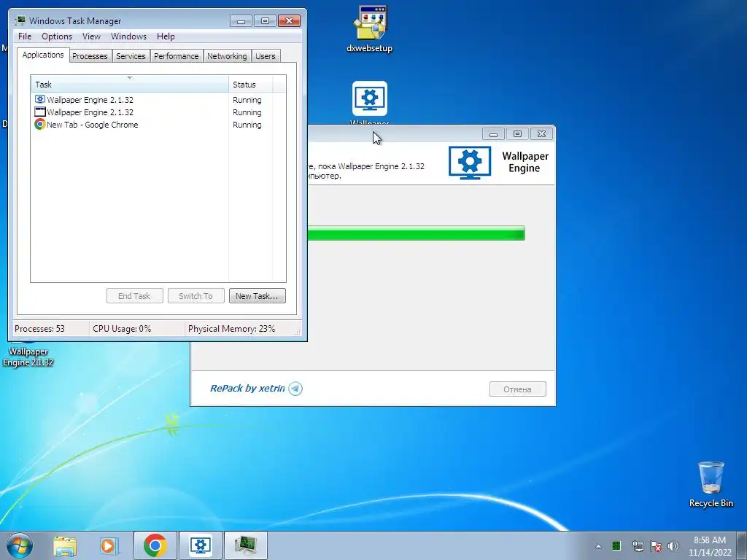Click the Windows Start orb

(x=20, y=545)
